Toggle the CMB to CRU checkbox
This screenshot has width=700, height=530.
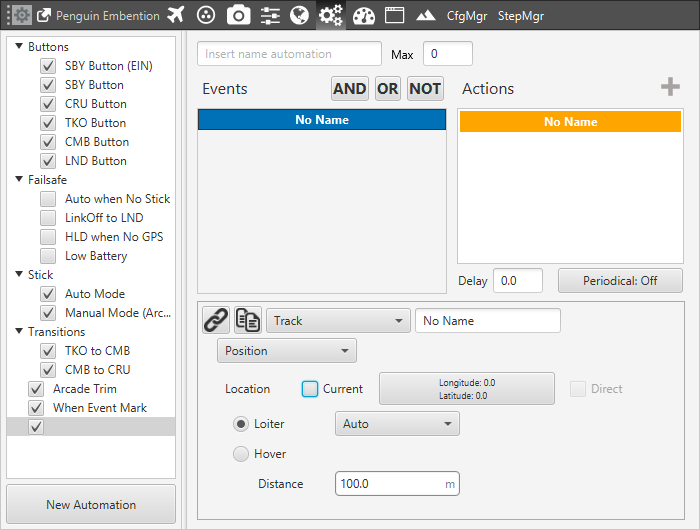pos(48,370)
